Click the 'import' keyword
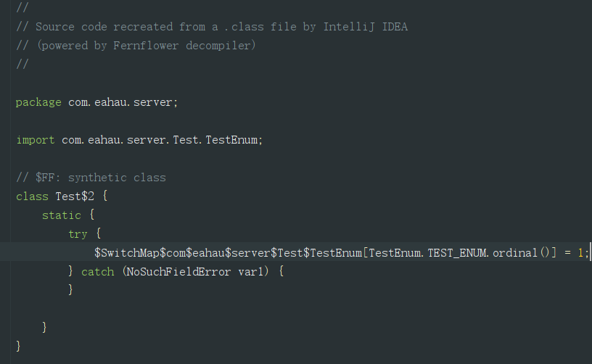Viewport: 592px width, 364px height. click(x=36, y=140)
